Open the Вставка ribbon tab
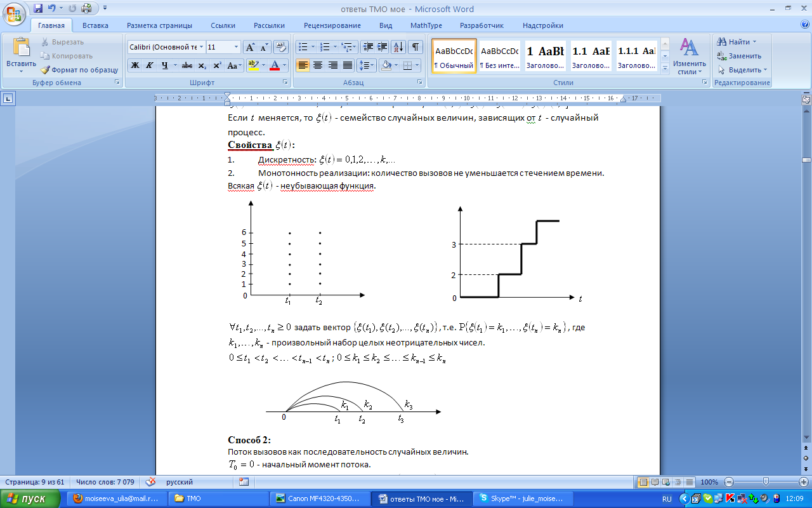Screen dimensions: 812x508 pos(95,25)
